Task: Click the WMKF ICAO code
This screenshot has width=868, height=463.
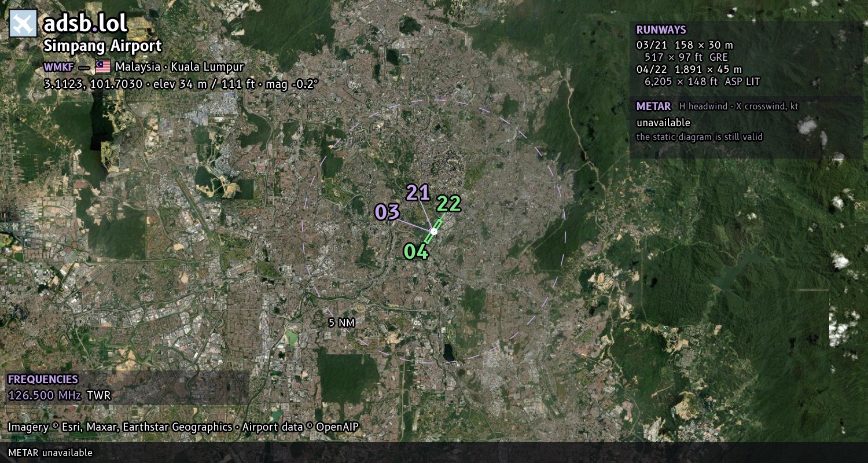Action: tap(59, 67)
